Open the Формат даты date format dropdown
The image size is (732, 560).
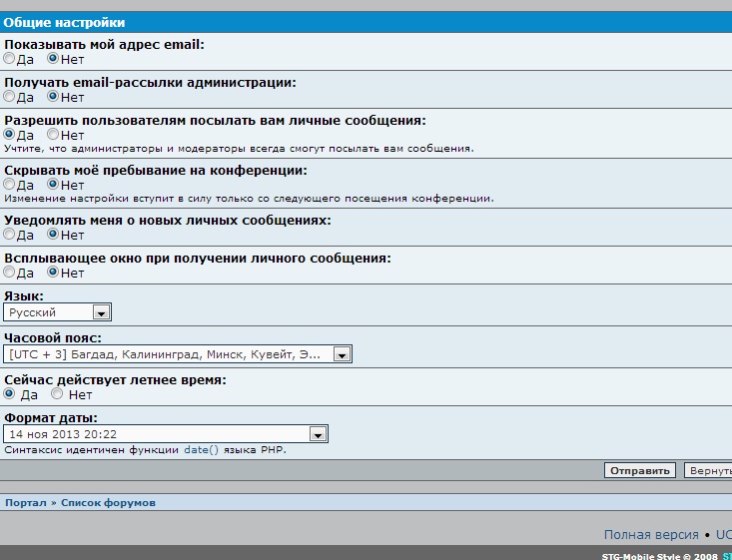coord(318,434)
